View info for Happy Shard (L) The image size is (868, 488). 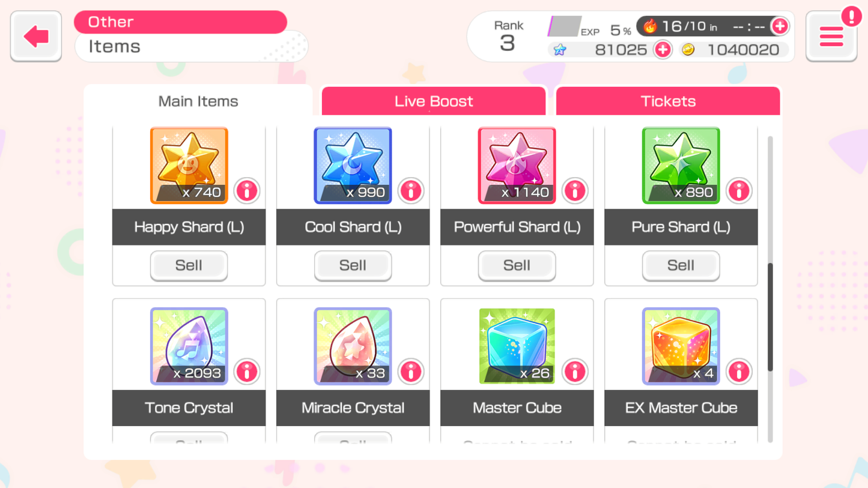(247, 191)
